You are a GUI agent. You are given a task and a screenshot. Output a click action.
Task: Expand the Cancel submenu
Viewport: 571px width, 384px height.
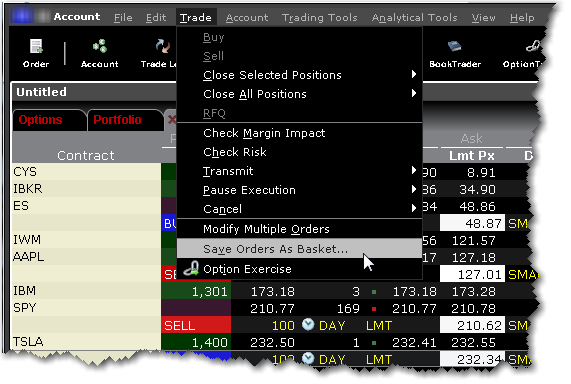(x=414, y=209)
